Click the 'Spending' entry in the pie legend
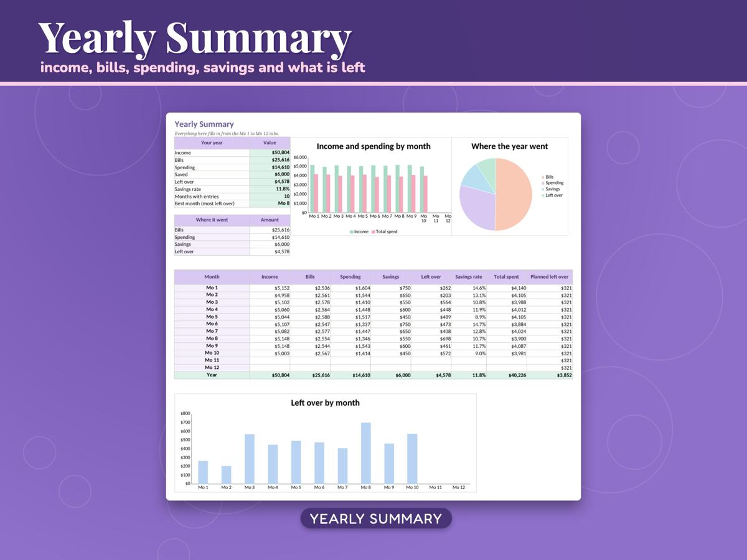 pos(552,183)
